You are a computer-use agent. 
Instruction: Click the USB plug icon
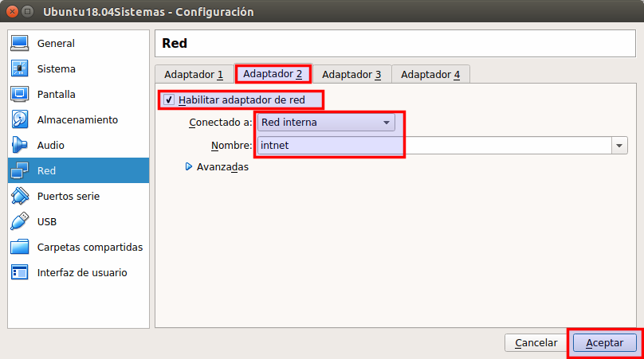click(20, 221)
